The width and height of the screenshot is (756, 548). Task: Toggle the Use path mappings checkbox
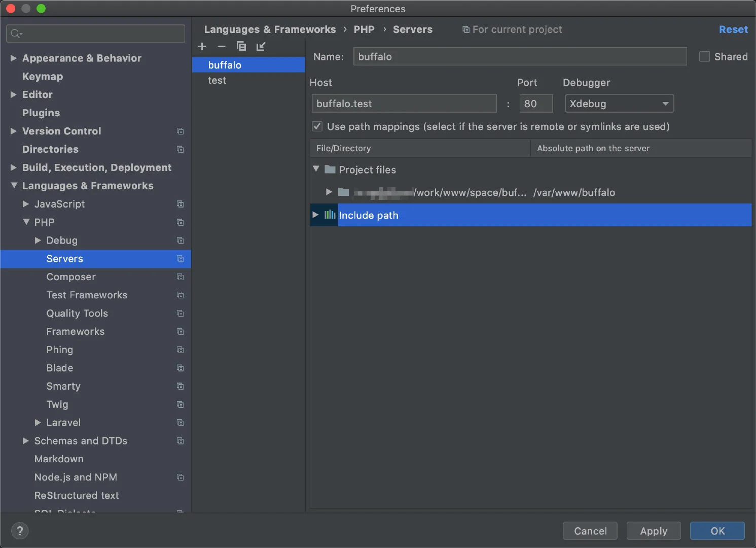pyautogui.click(x=317, y=126)
